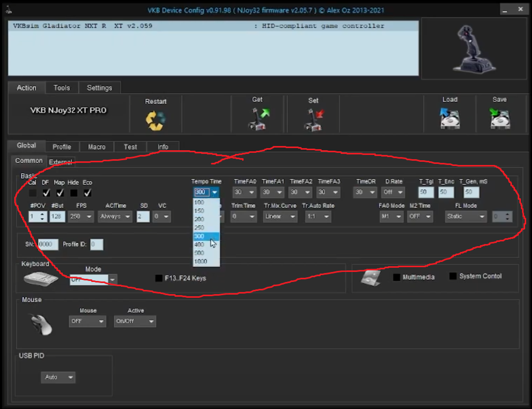Click the SD input field
This screenshot has width=532, height=409.
tap(143, 217)
